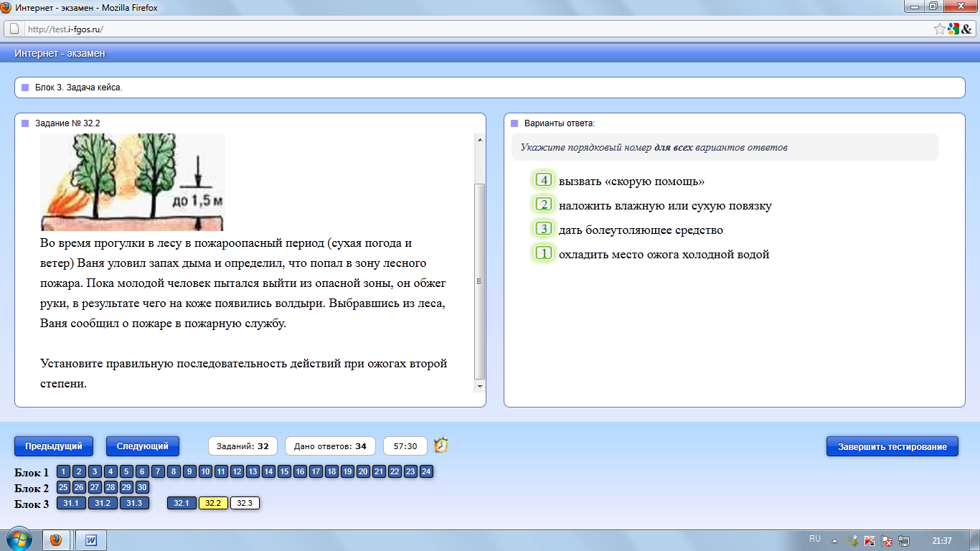Open Word document from the taskbar
980x551 pixels.
pyautogui.click(x=91, y=540)
